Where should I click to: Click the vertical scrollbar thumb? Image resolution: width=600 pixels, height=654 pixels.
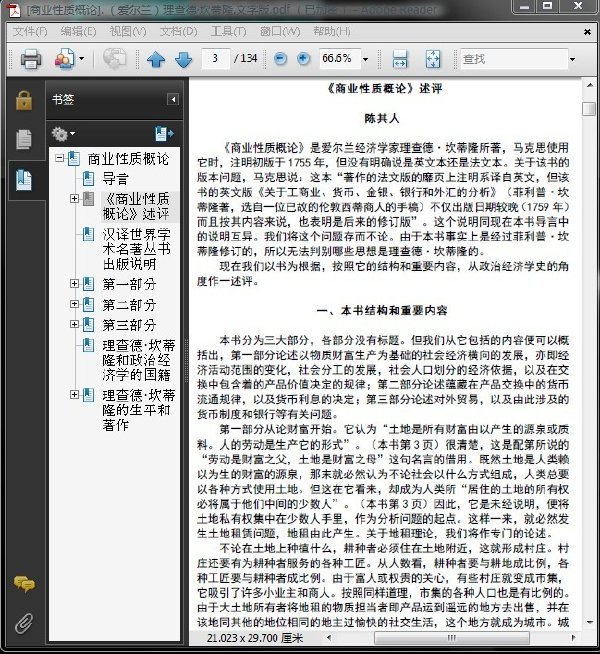coord(589,109)
